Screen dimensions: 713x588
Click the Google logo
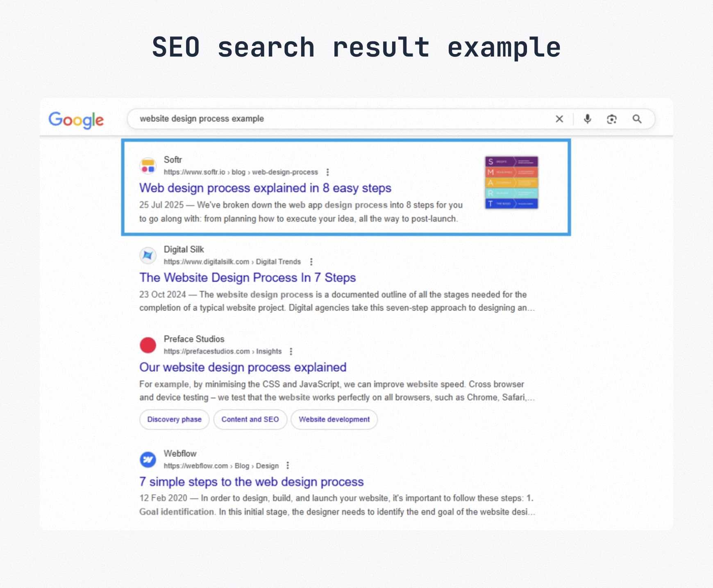click(x=76, y=120)
